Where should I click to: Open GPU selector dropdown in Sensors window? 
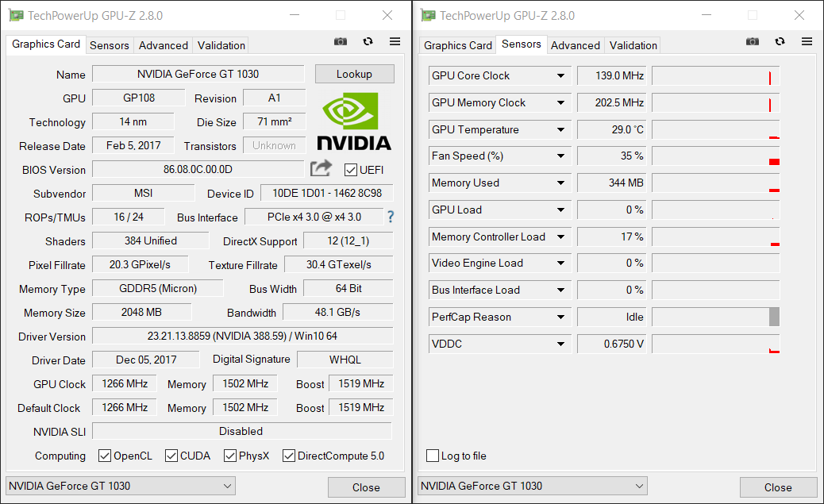tap(533, 486)
